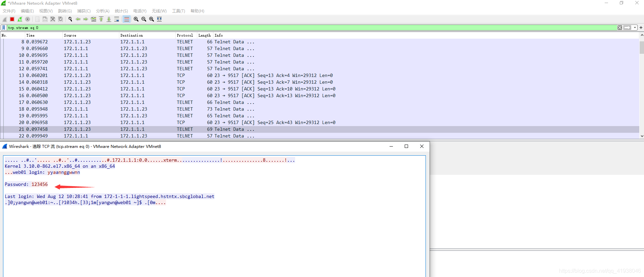Jump to the last packet
The width and height of the screenshot is (644, 277).
pyautogui.click(x=109, y=19)
